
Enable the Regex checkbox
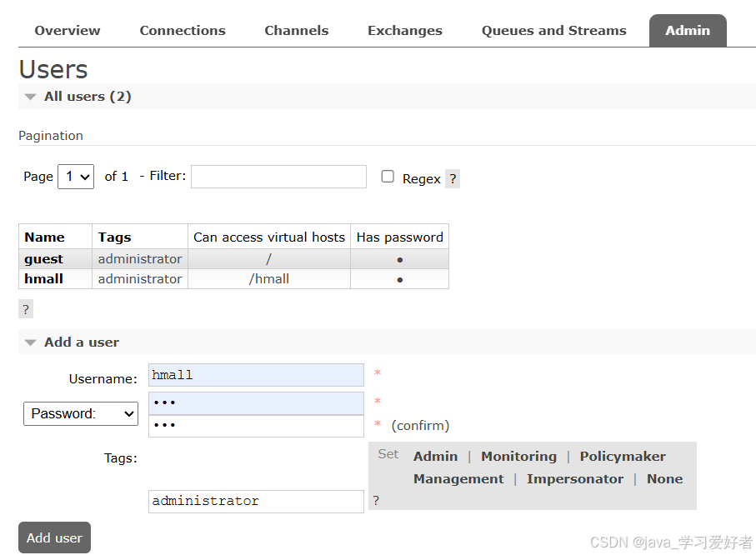click(388, 177)
